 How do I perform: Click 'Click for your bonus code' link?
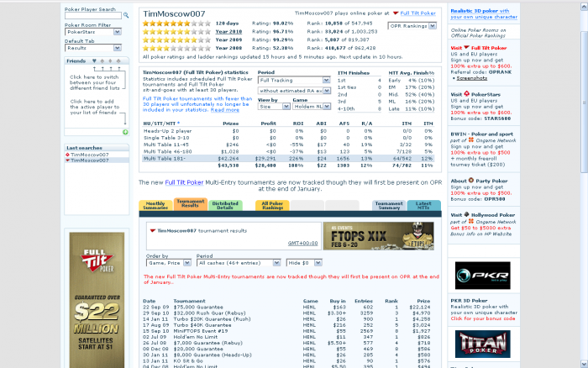click(x=483, y=318)
